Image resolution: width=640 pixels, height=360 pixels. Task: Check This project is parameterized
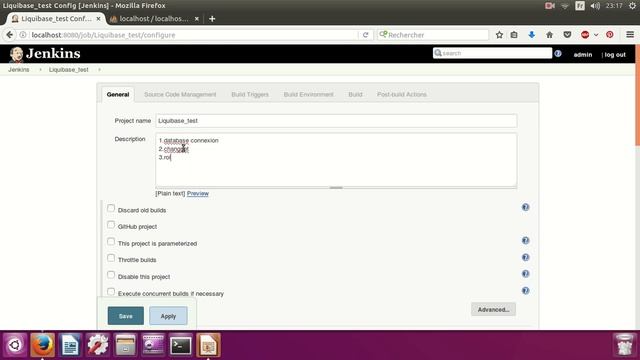pos(111,242)
